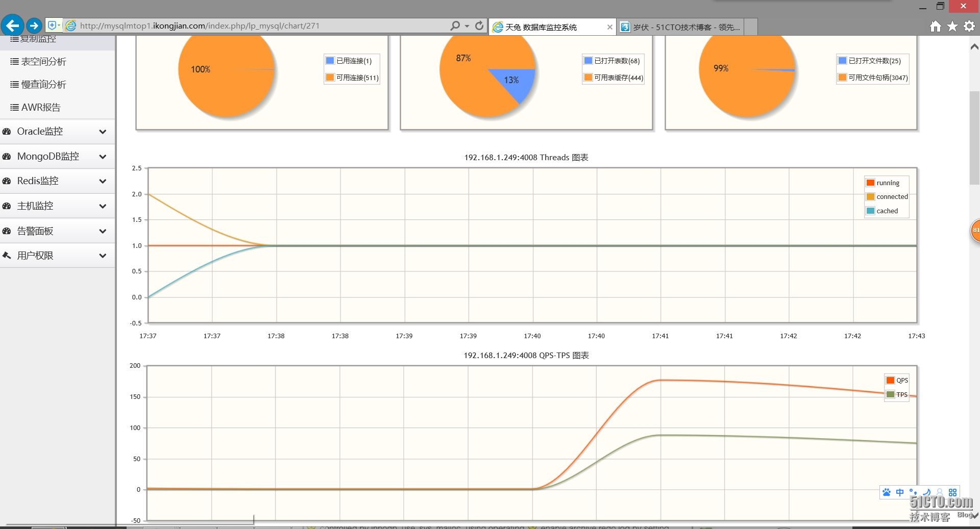Click the 可用文件句柄(3047) legend label
Image resolution: width=980 pixels, height=529 pixels.
878,78
